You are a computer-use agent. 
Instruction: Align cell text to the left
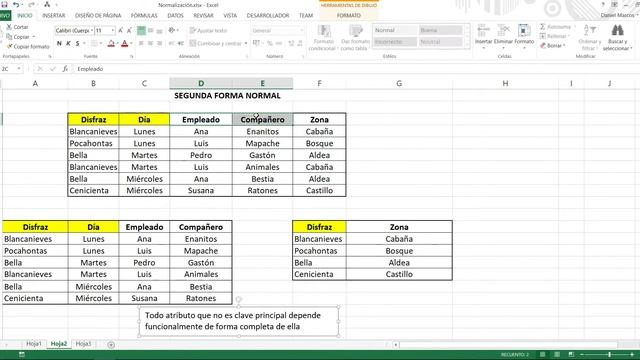(141, 43)
